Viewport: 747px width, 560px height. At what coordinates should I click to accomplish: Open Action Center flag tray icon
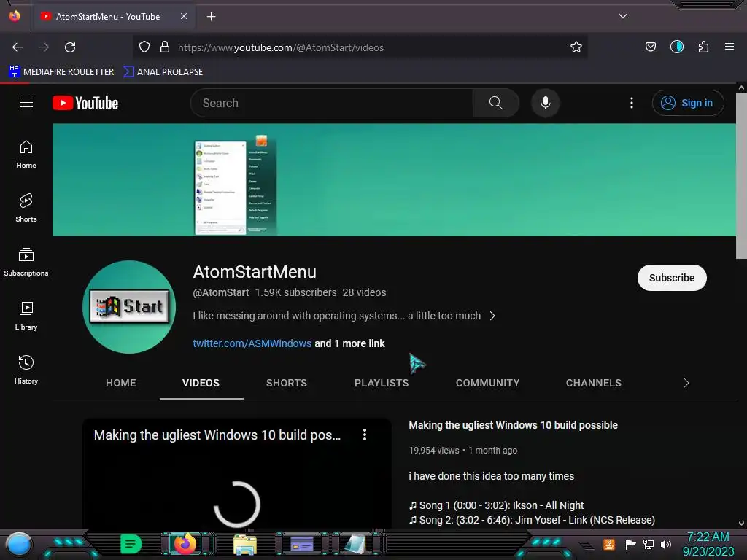pos(630,544)
